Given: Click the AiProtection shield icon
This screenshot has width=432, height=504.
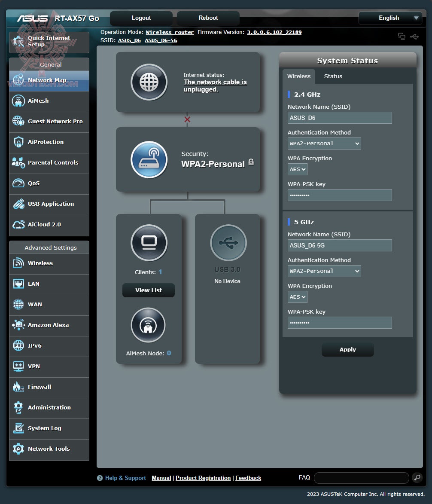Looking at the screenshot, I should (18, 142).
